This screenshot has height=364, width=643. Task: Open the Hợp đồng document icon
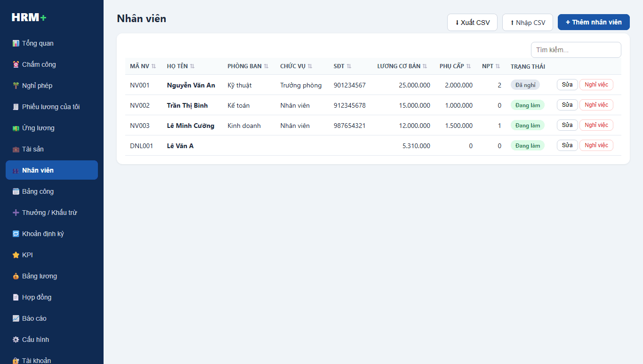[16, 297]
